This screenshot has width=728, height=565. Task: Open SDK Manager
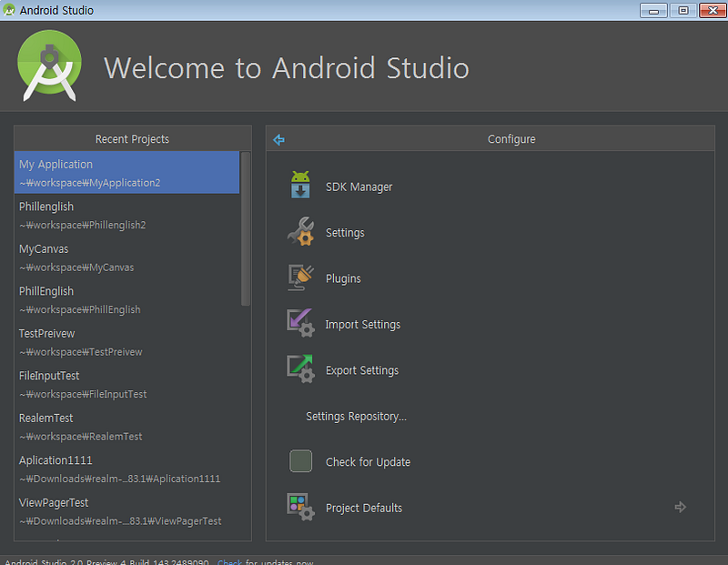pyautogui.click(x=359, y=187)
